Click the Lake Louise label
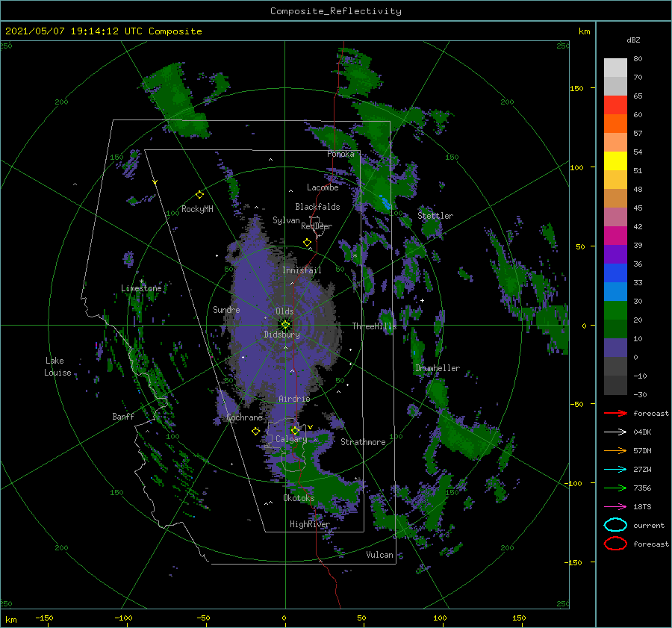 (57, 367)
